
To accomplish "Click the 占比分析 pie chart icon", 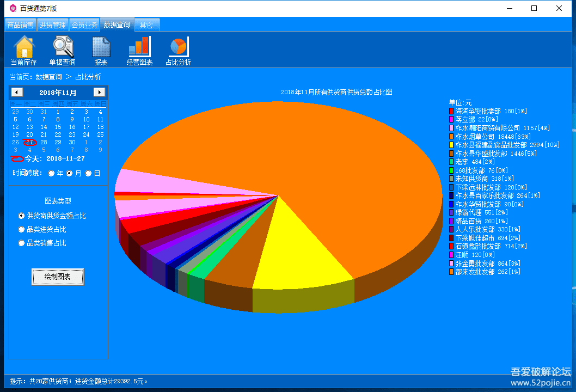I will [x=178, y=47].
